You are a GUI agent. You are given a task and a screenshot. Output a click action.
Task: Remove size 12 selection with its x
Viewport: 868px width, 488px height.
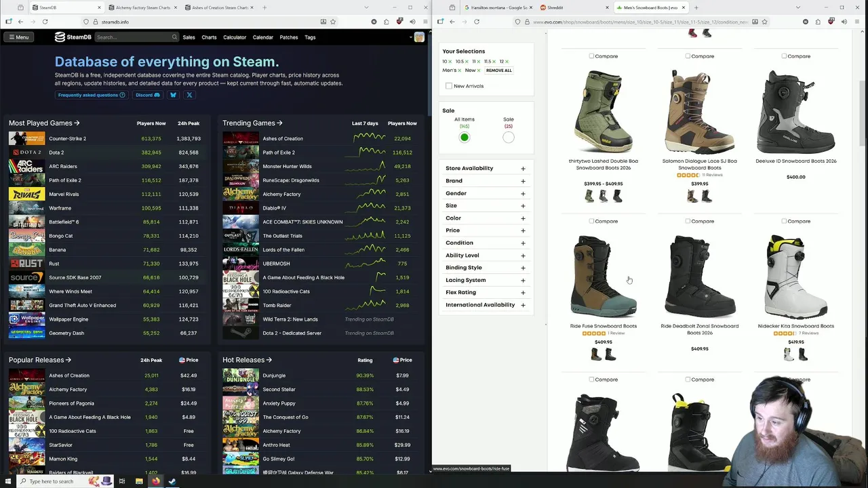point(507,62)
